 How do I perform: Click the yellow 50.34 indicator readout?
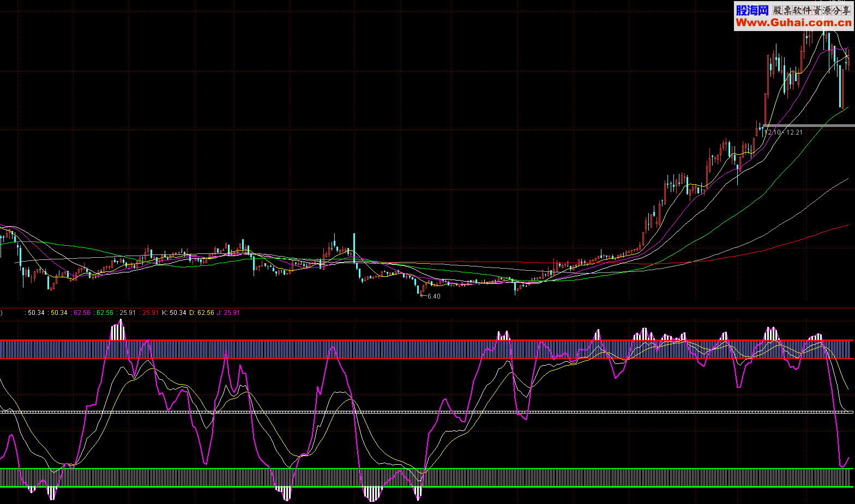point(58,313)
